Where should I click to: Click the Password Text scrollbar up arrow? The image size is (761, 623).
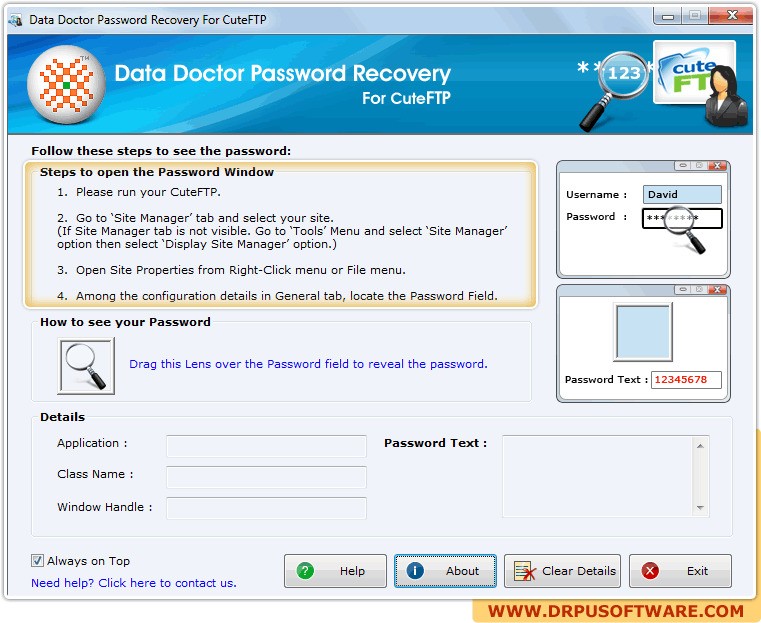click(x=700, y=445)
